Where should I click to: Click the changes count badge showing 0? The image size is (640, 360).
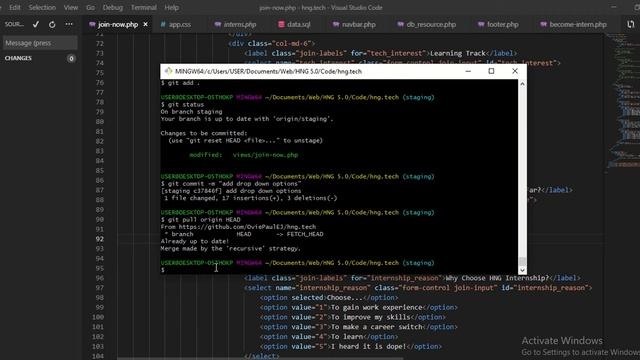71,59
